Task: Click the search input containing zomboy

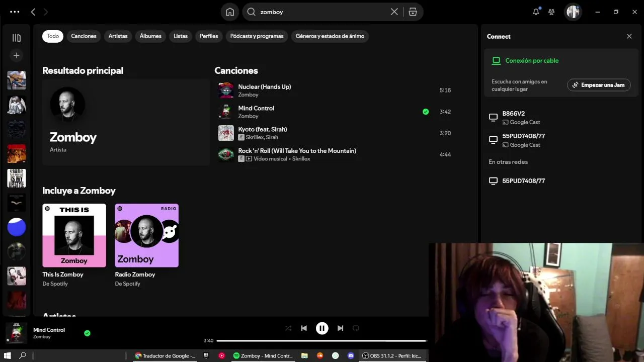Action: click(x=322, y=12)
